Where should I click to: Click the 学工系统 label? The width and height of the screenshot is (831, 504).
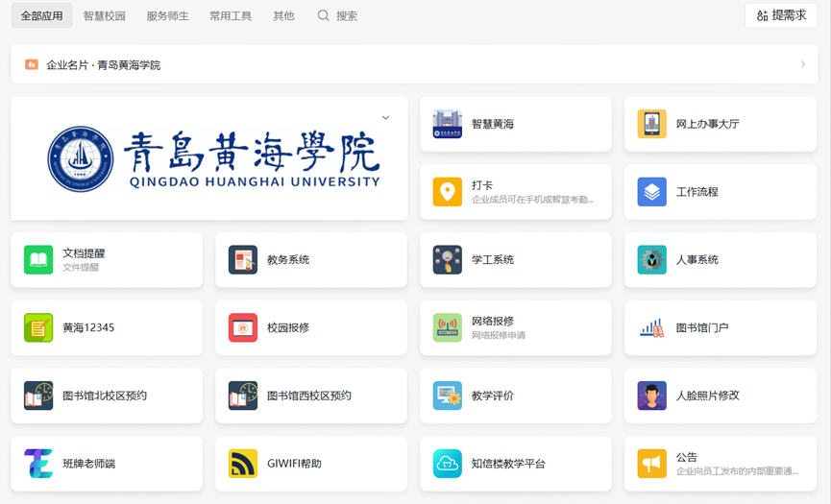pyautogui.click(x=493, y=259)
